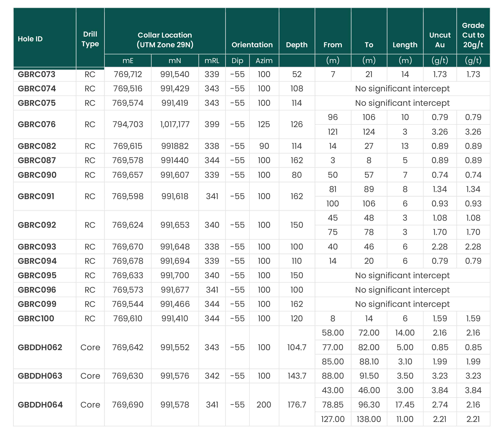Select hole ID GBRC092
Screen dimensions: 504x438
37,225
